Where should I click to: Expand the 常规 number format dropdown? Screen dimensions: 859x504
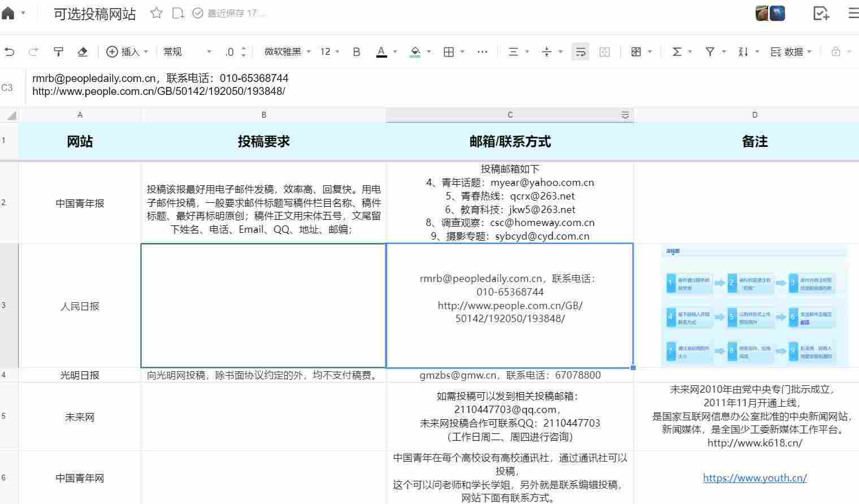[x=187, y=52]
